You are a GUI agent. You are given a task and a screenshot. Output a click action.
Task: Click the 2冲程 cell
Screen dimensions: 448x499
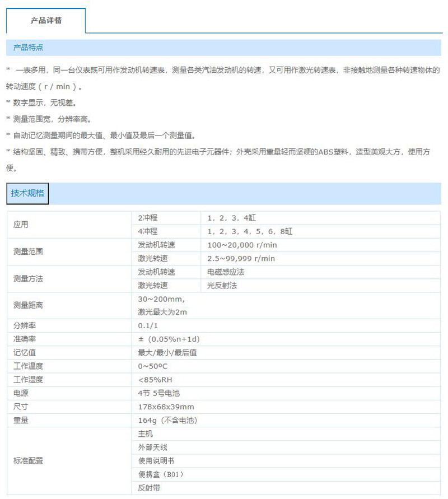(x=148, y=218)
